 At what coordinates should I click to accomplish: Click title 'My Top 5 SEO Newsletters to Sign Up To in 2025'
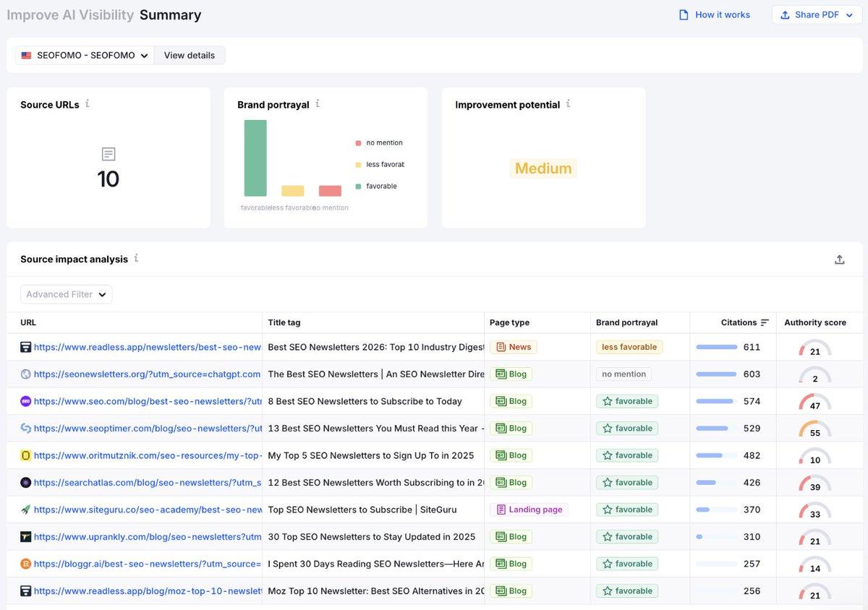(x=371, y=455)
